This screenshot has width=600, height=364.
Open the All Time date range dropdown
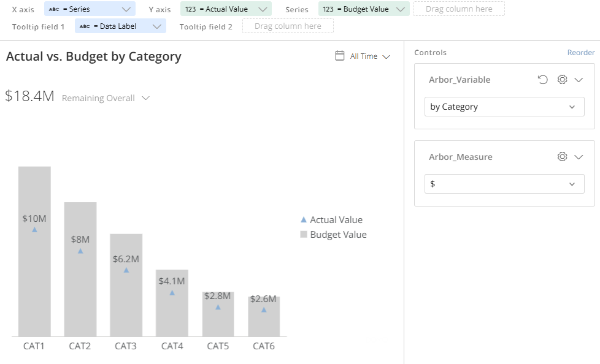click(x=370, y=56)
